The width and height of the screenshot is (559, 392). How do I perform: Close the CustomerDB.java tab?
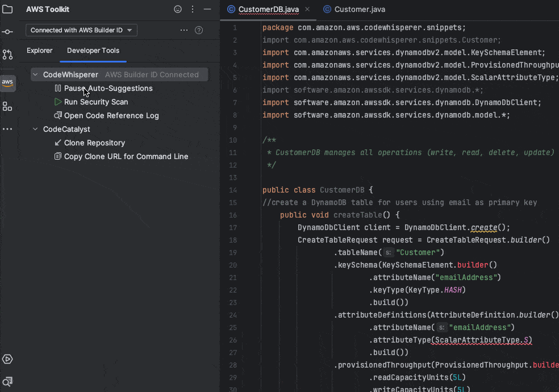(x=307, y=9)
